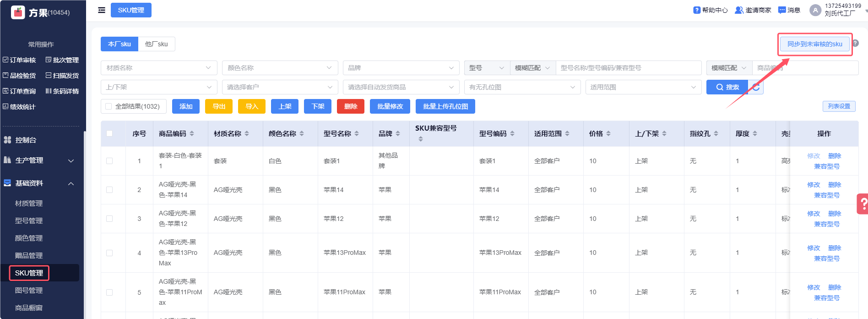Open model management in sidebar
The image size is (868, 319).
(29, 220)
